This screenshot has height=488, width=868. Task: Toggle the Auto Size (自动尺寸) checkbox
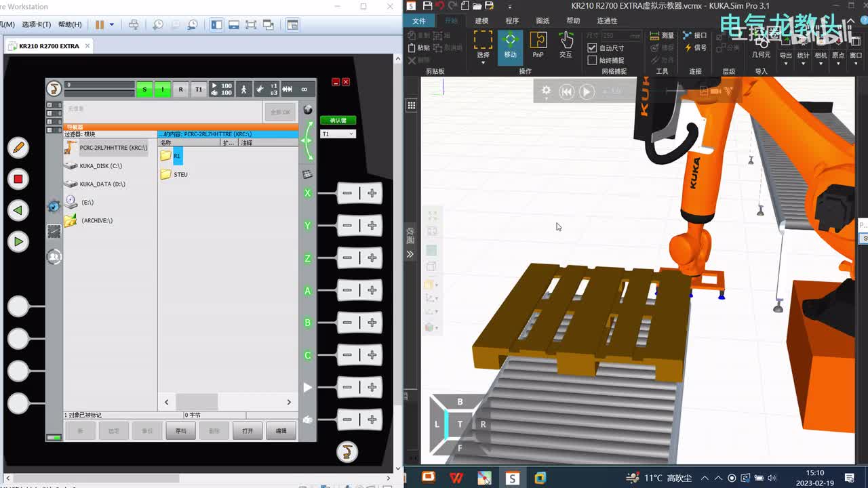coord(592,48)
